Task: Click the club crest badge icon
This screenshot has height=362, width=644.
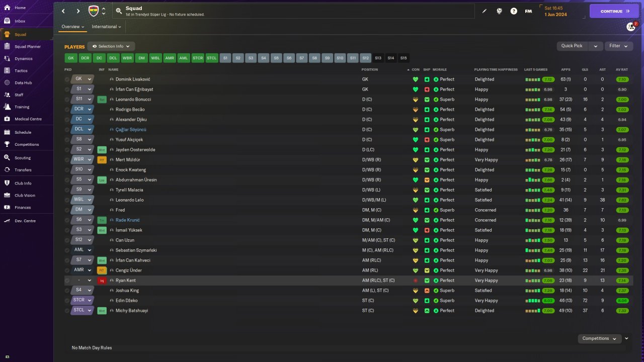Action: point(94,11)
